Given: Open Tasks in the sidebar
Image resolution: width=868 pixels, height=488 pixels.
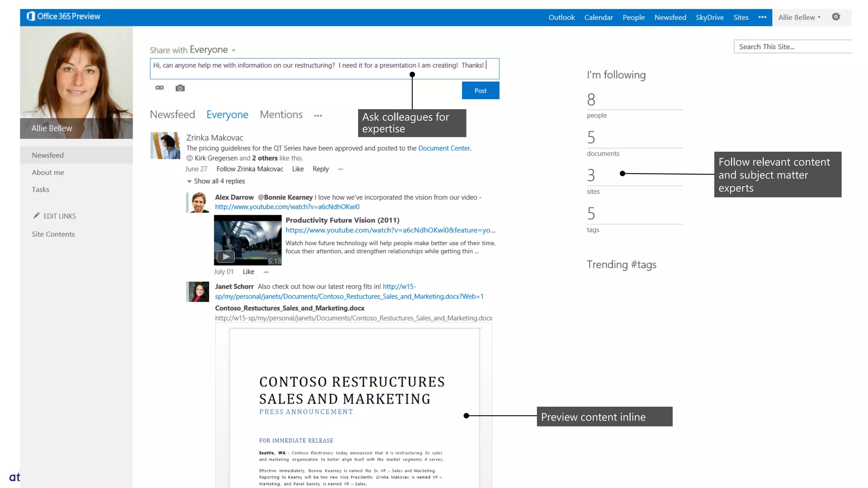Looking at the screenshot, I should 40,189.
